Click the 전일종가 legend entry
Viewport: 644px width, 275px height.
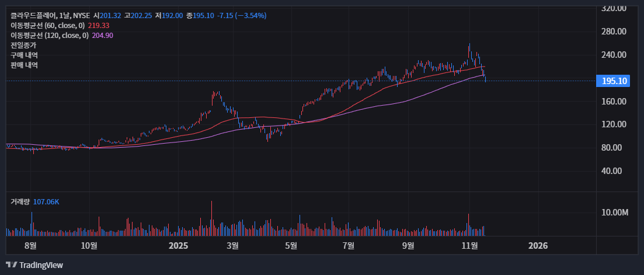pyautogui.click(x=23, y=46)
